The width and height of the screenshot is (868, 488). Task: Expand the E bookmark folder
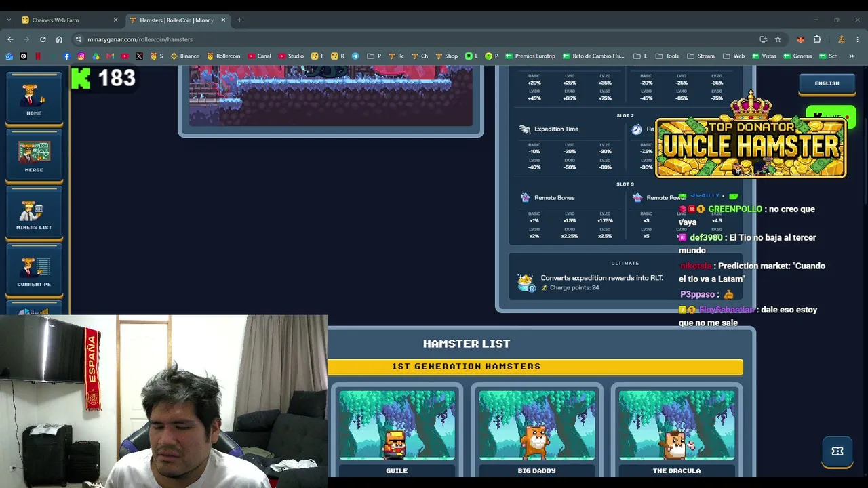click(x=640, y=56)
